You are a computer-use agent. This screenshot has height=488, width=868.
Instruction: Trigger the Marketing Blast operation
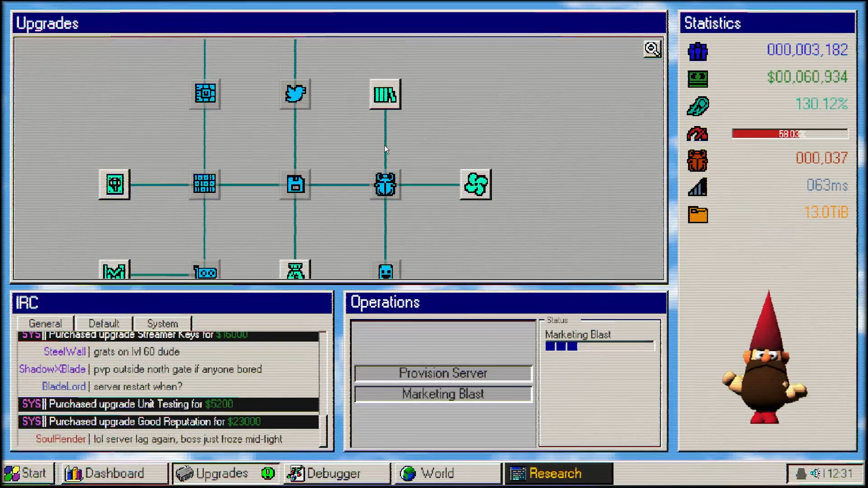(443, 394)
